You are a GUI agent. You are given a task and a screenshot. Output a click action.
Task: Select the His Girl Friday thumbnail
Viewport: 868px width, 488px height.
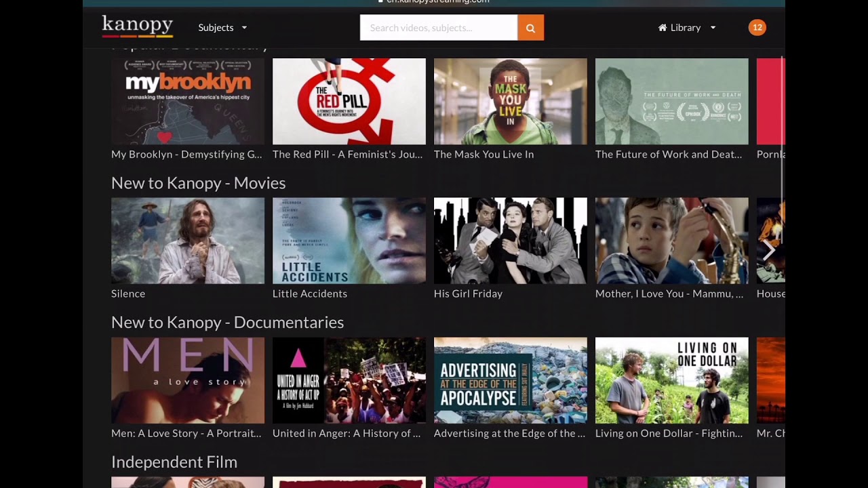(x=511, y=241)
